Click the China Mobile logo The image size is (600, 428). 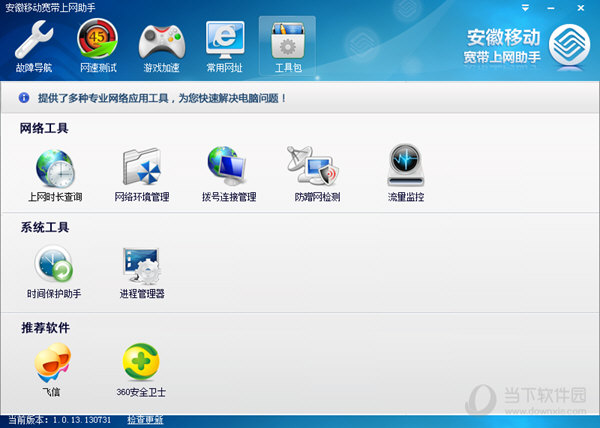click(x=569, y=47)
